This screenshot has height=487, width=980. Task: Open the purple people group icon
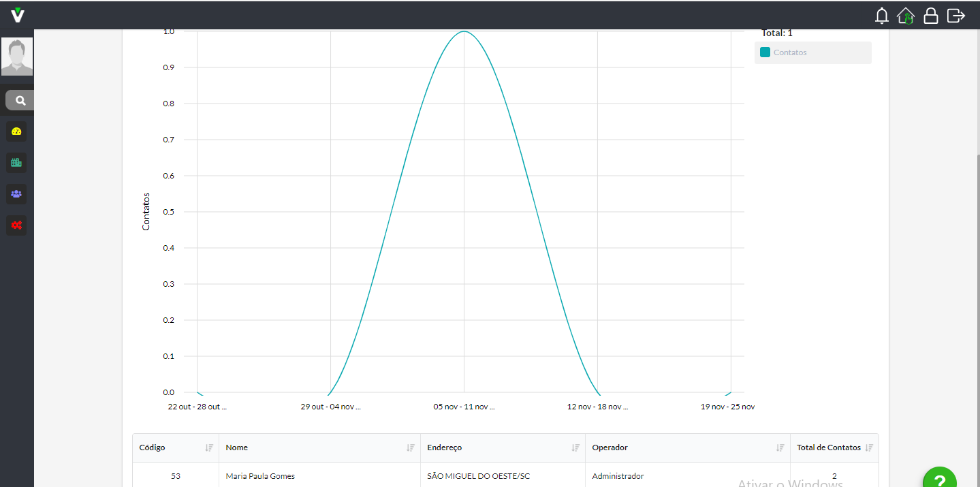point(16,194)
